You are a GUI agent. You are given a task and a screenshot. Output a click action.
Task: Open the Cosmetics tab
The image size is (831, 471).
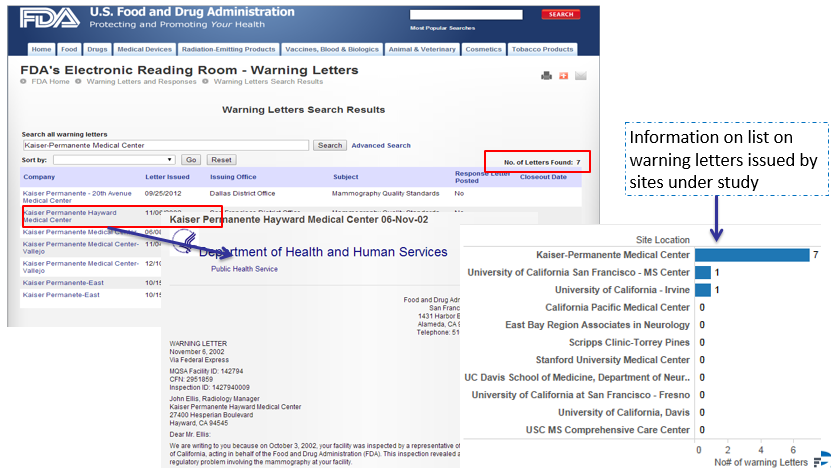[x=483, y=49]
